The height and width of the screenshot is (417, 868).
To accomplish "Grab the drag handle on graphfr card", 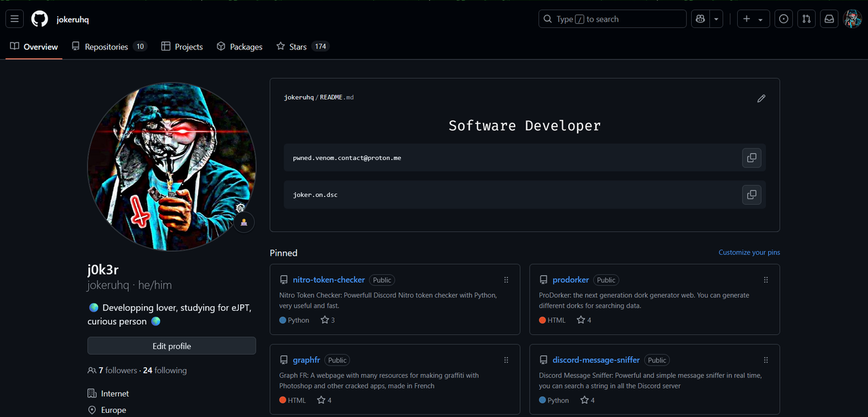I will (x=506, y=360).
